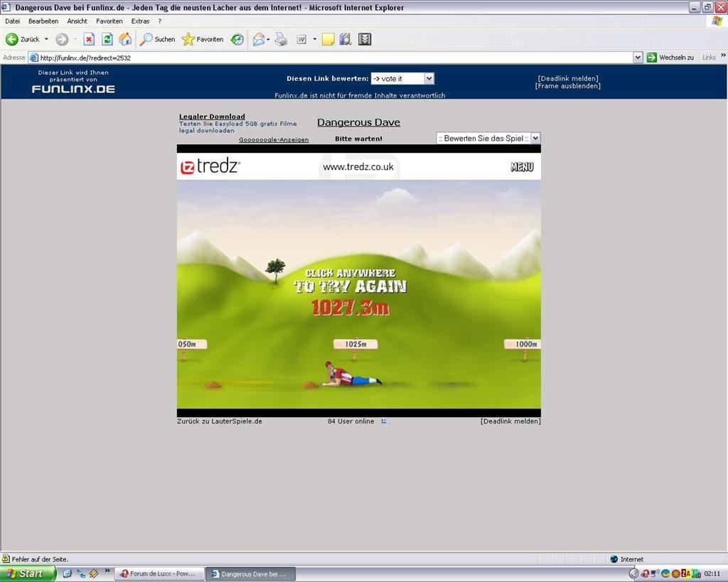This screenshot has height=582, width=728.
Task: Click the page icon in address bar
Action: click(33, 58)
